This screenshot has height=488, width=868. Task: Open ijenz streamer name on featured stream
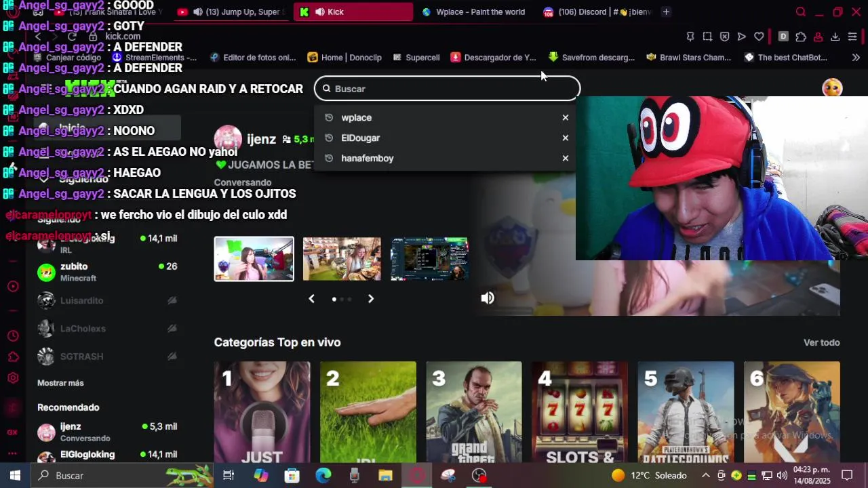261,139
